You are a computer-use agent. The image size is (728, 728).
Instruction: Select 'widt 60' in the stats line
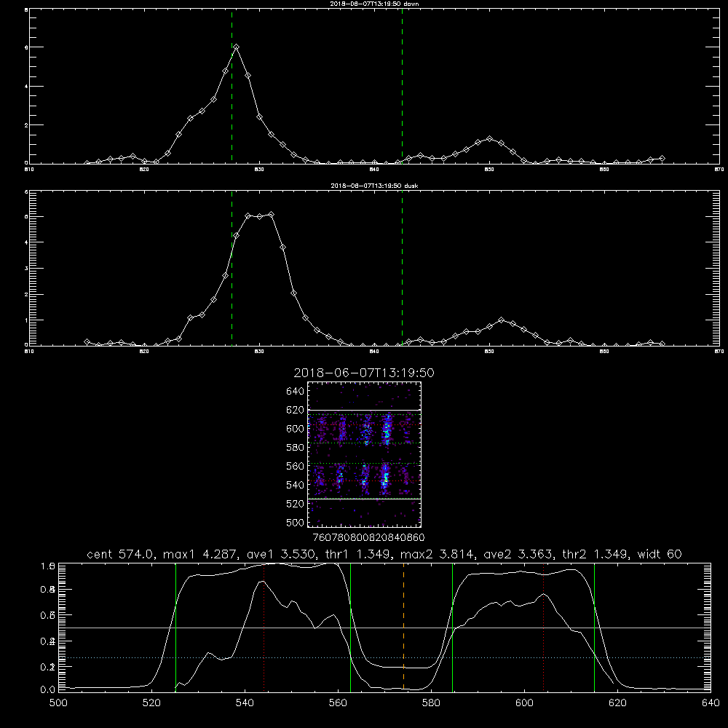click(660, 554)
